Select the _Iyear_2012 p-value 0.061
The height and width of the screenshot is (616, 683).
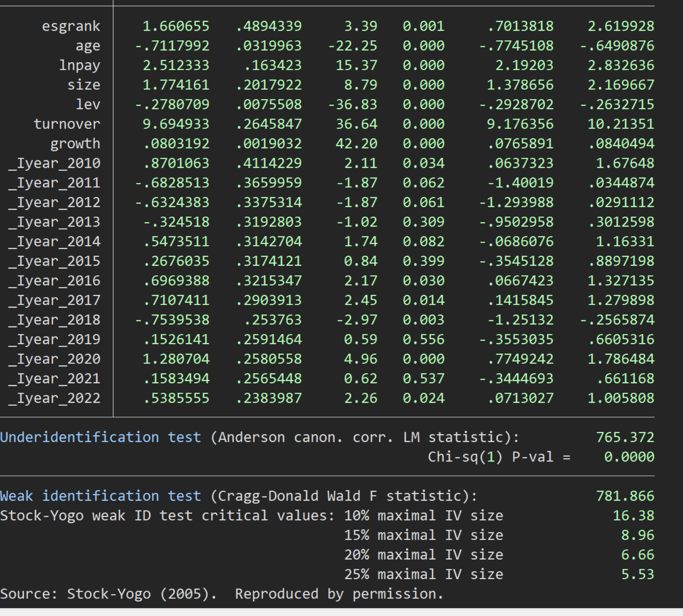point(424,202)
